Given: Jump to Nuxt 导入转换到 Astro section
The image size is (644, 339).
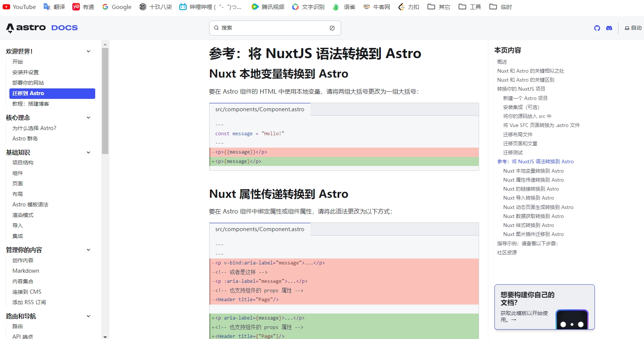Looking at the screenshot, I should coord(528,198).
